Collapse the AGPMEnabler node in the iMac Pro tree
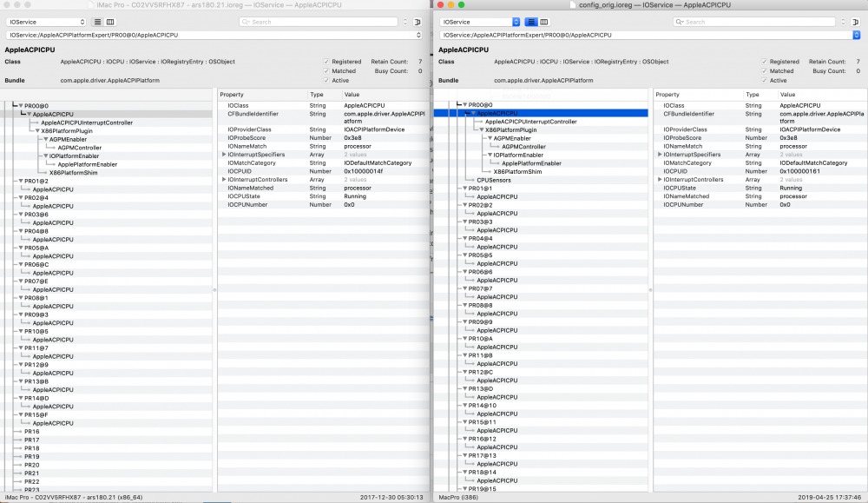 (45, 140)
